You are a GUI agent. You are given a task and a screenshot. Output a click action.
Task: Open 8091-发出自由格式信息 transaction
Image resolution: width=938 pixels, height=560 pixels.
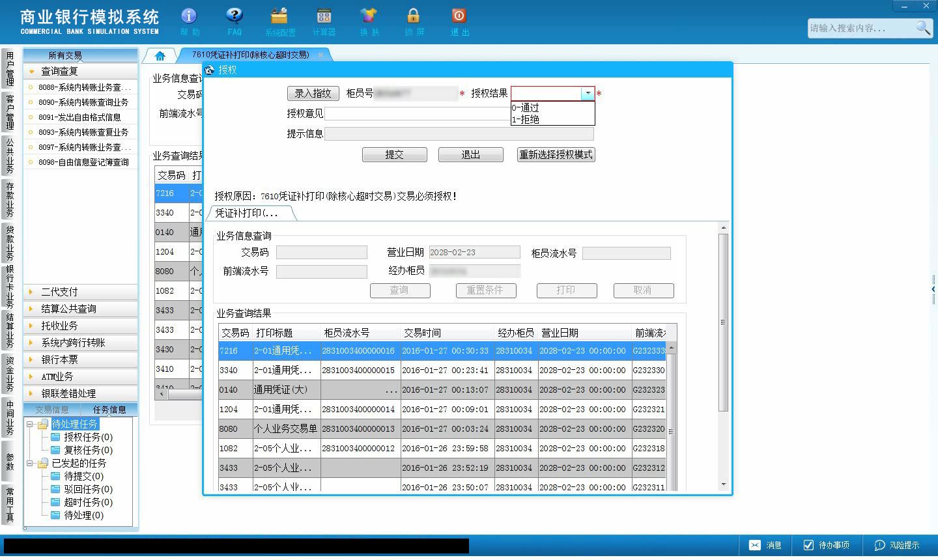point(81,117)
